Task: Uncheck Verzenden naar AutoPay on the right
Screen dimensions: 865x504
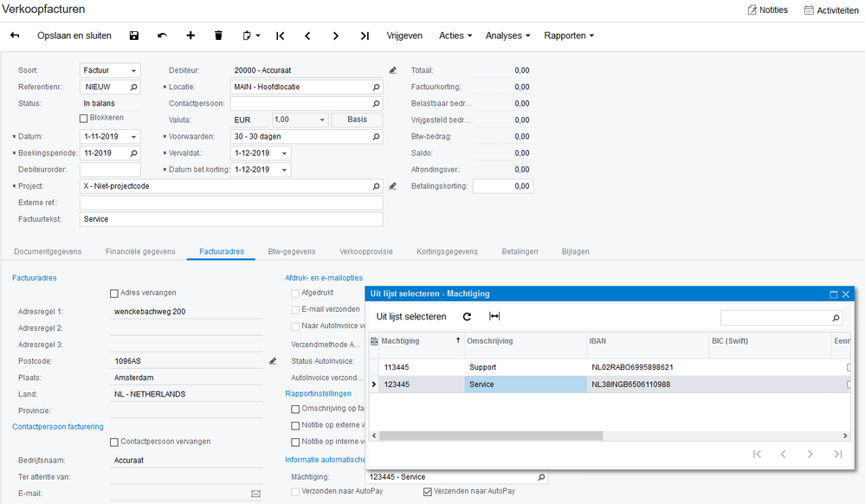Action: tap(428, 492)
